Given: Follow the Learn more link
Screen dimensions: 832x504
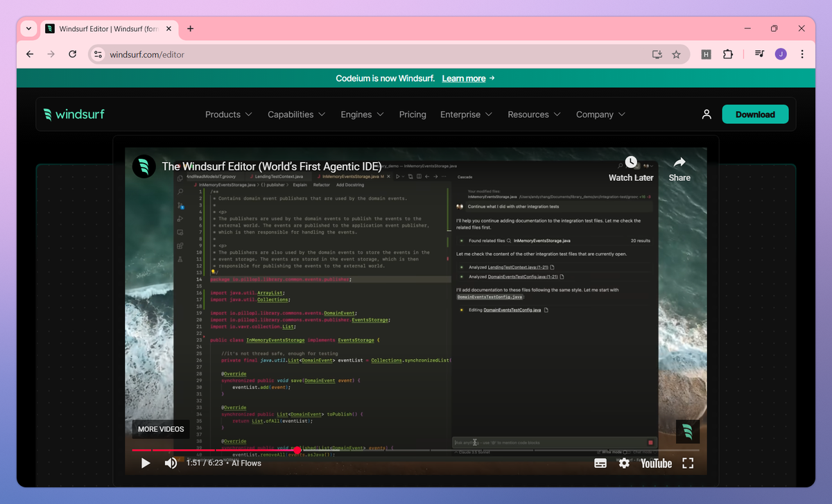Looking at the screenshot, I should (x=469, y=78).
